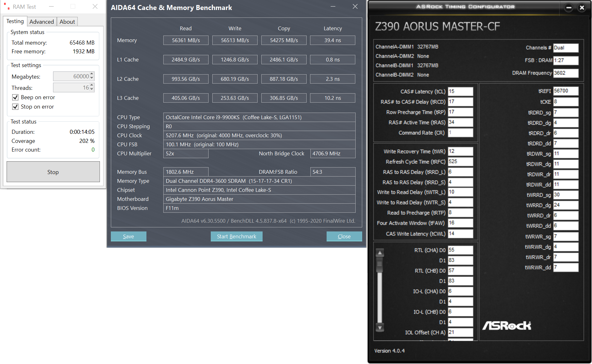This screenshot has width=592, height=364.
Task: Toggle the Beep on error checkbox
Action: click(x=15, y=97)
